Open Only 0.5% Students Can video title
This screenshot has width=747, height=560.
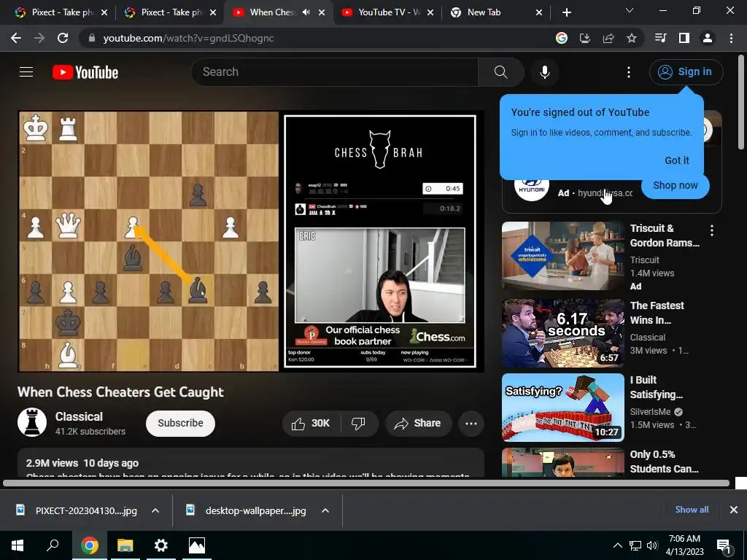(664, 462)
